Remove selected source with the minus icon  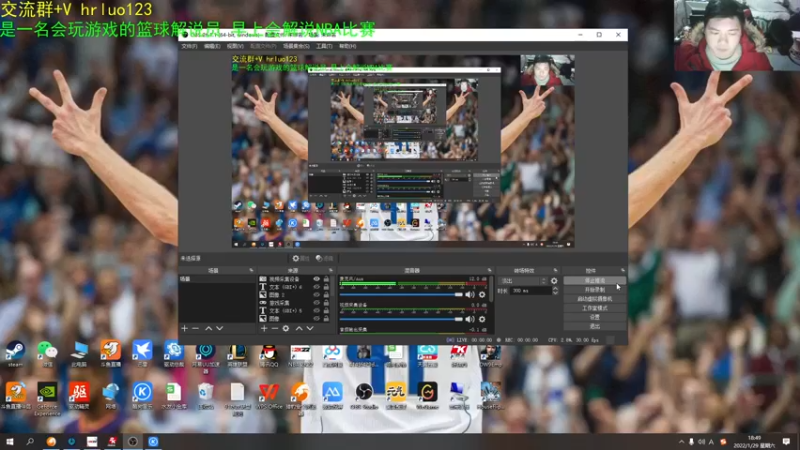274,329
